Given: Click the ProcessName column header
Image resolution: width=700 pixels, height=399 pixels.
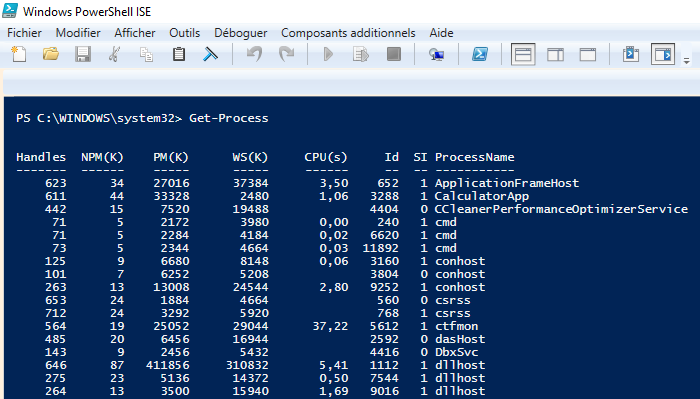Looking at the screenshot, I should (475, 157).
